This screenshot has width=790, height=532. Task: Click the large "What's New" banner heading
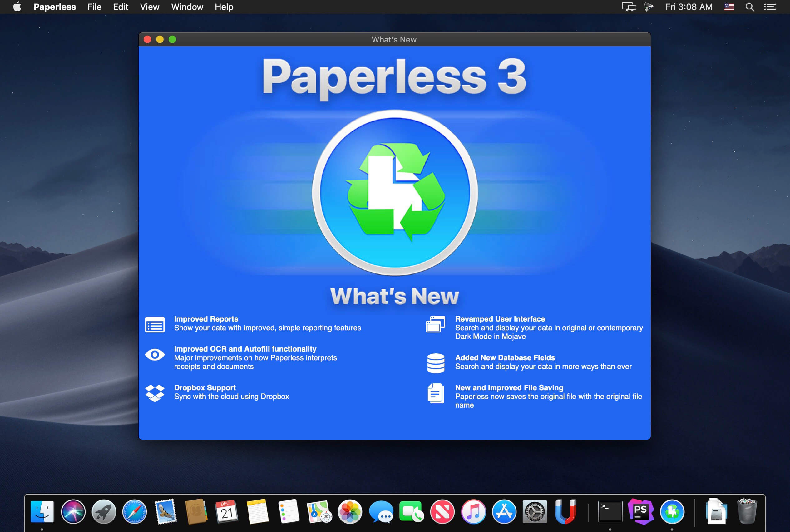click(394, 296)
